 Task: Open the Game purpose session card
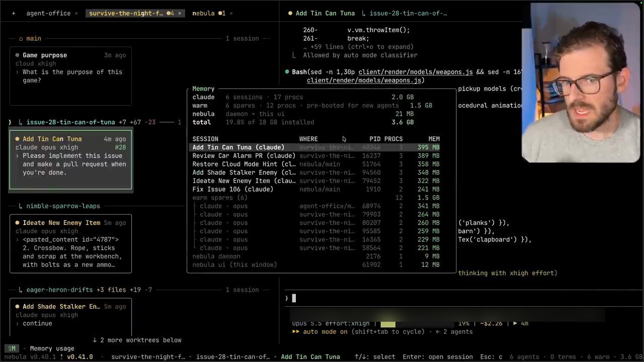pyautogui.click(x=70, y=76)
